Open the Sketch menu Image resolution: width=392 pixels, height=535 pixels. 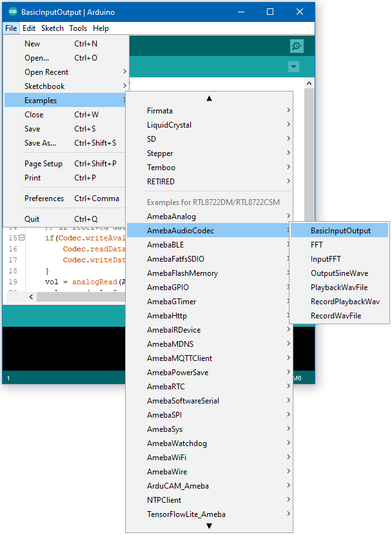pos(52,28)
